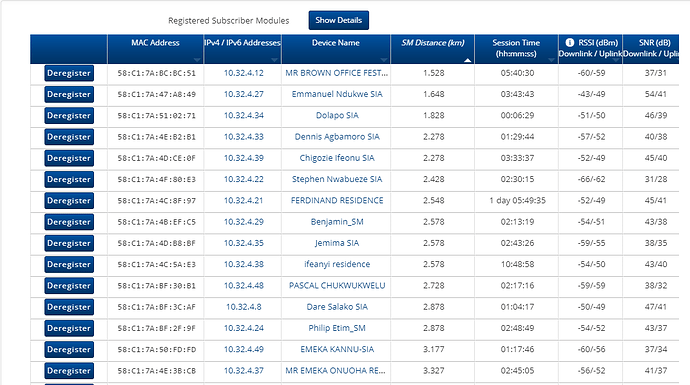Deregister Benjamin_SM module

[69, 222]
